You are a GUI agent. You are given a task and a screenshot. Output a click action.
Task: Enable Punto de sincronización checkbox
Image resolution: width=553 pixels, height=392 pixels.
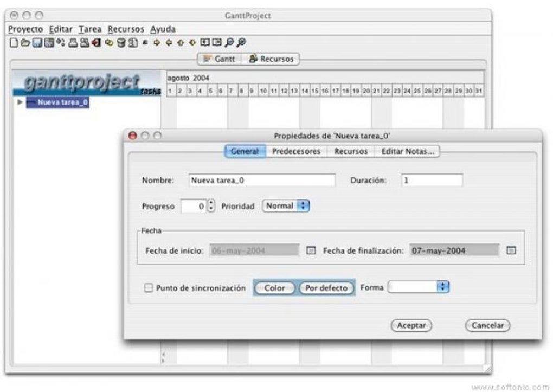(149, 288)
